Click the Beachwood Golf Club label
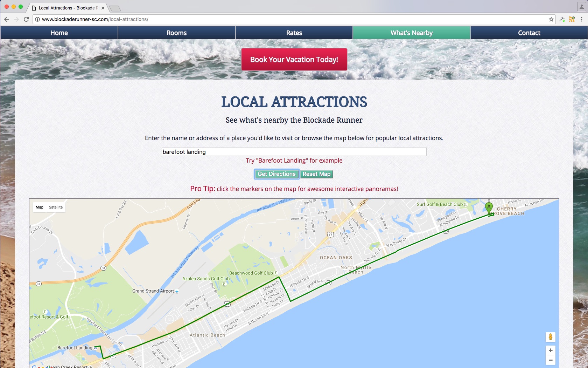588x368 pixels. tap(251, 273)
